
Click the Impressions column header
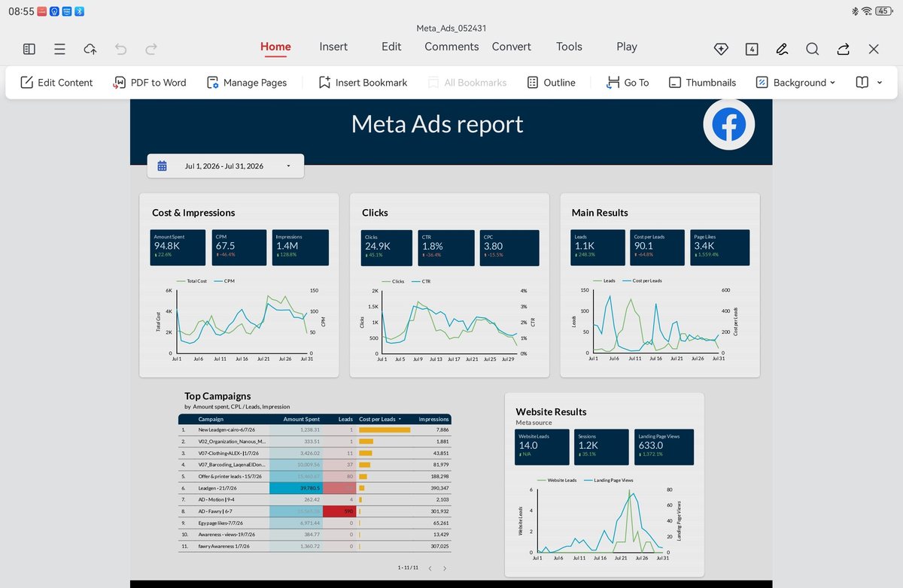(433, 419)
